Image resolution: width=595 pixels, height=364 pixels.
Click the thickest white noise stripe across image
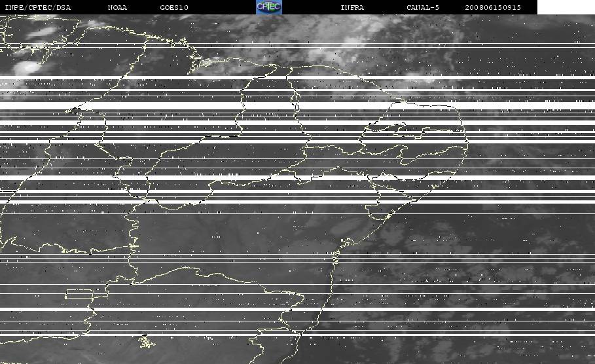297,105
